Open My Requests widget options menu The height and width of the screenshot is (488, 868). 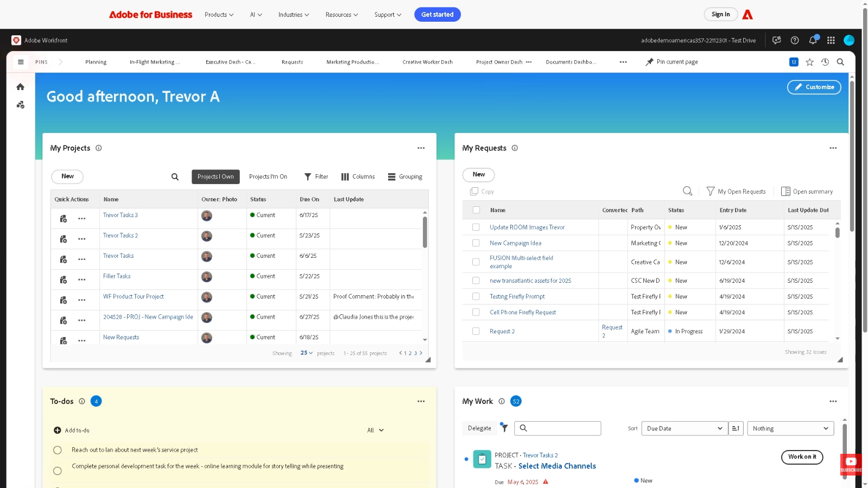tap(833, 148)
